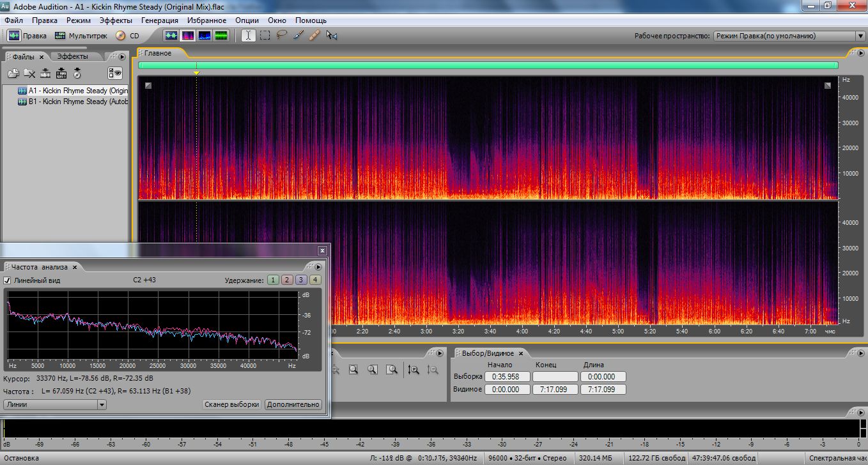
Task: Click Insert Into Multitrack icon in Files panel
Action: pos(61,73)
